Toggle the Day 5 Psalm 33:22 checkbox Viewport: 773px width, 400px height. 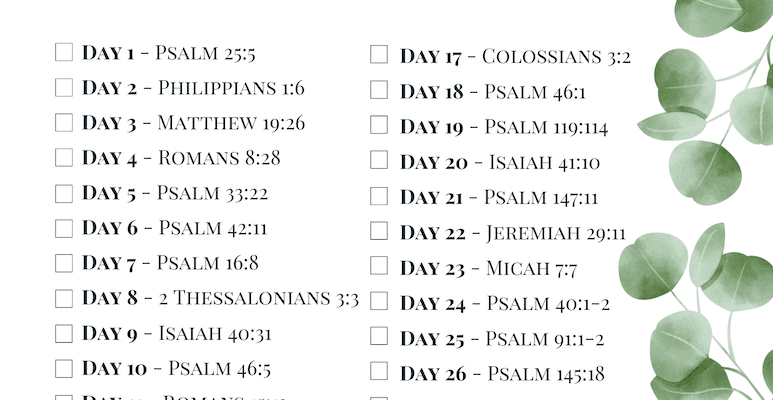(x=64, y=193)
